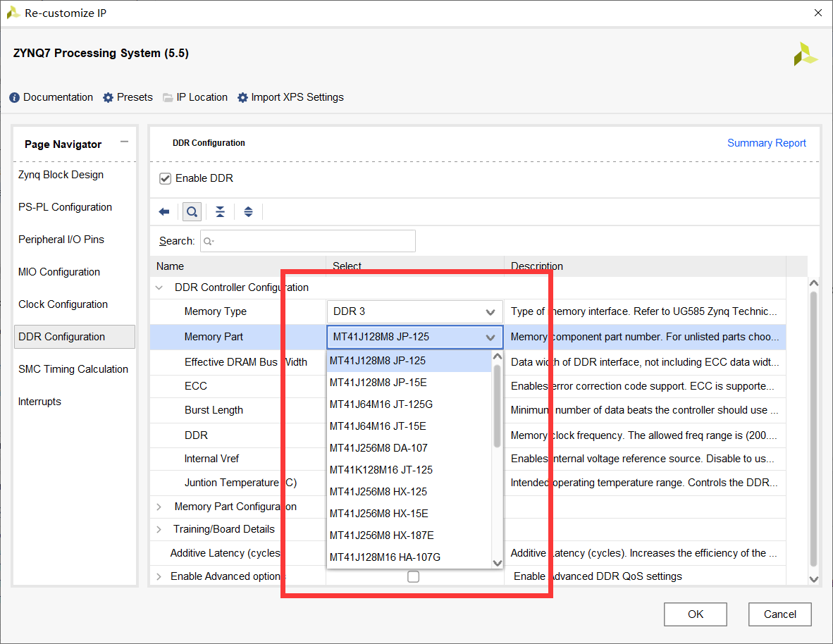Screen dimensions: 833x644
Task: Pick MT41J256M8 DA-107 memory part
Action: [x=409, y=448]
